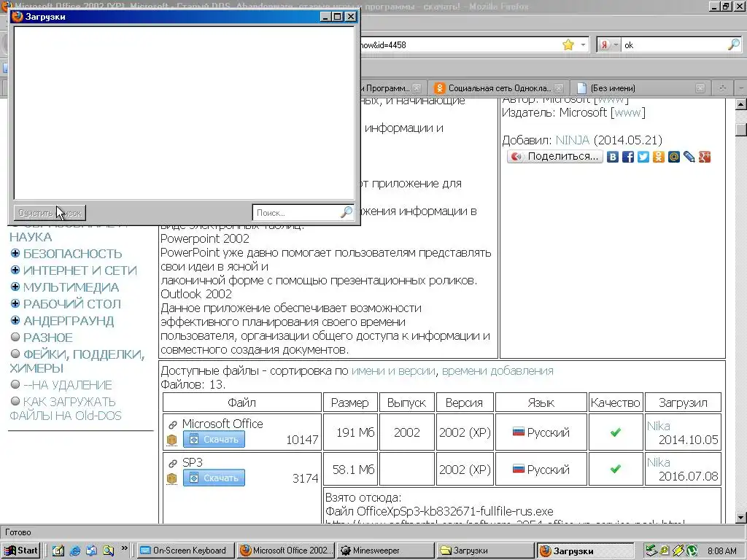This screenshot has height=560, width=747.
Task: Click the safely remove hardware tray icon
Action: point(651,551)
